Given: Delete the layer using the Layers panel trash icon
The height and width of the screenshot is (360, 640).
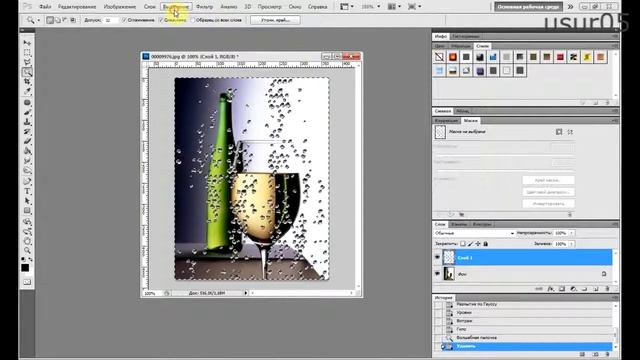Looking at the screenshot, I should (x=607, y=289).
